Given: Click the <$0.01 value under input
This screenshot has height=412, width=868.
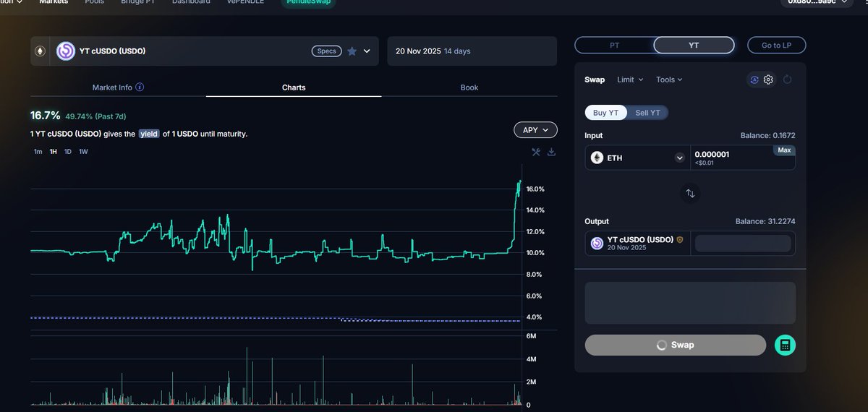Looking at the screenshot, I should click(704, 163).
